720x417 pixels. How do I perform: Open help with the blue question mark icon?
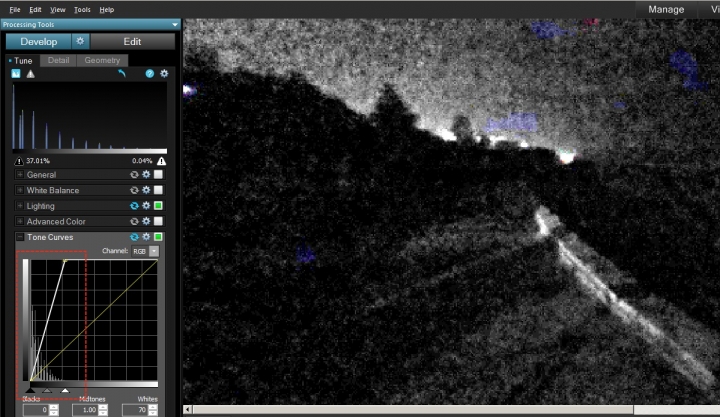pyautogui.click(x=150, y=73)
